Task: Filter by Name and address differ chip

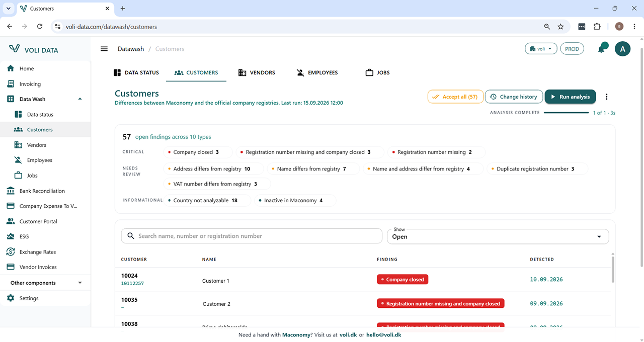Action: [423, 169]
